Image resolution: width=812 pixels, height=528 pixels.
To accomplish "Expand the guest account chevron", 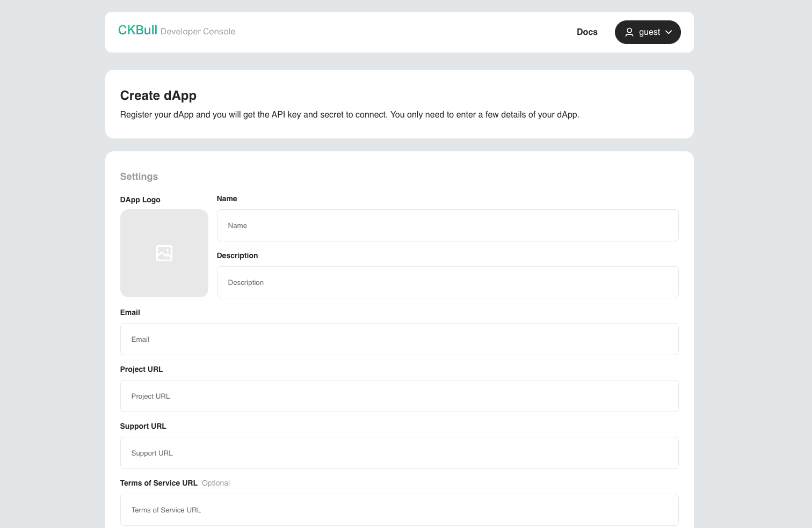I will click(x=669, y=32).
